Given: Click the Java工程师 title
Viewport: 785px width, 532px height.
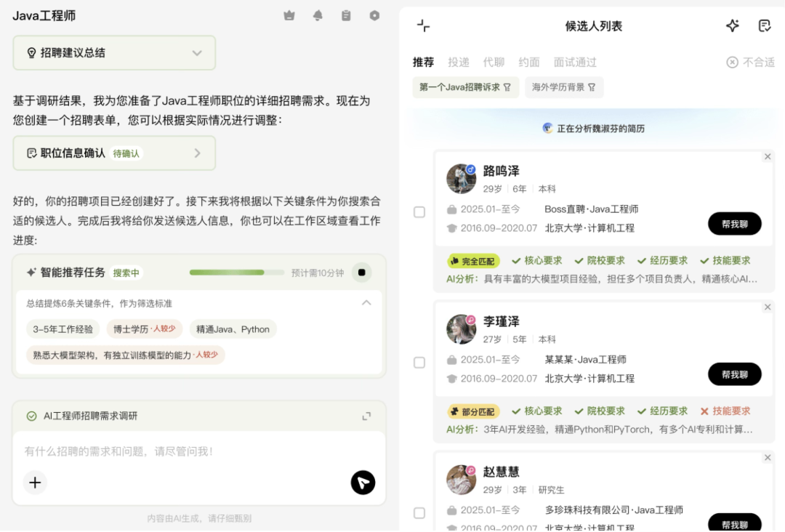Looking at the screenshot, I should click(44, 15).
